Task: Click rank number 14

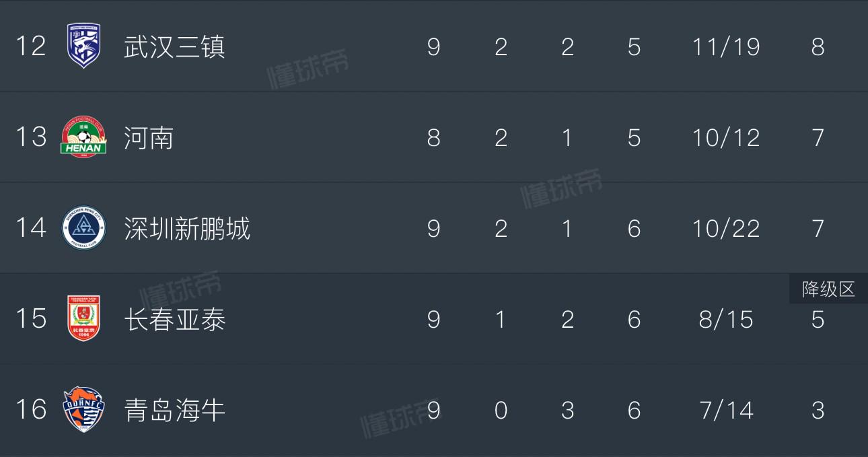Action: pyautogui.click(x=31, y=227)
